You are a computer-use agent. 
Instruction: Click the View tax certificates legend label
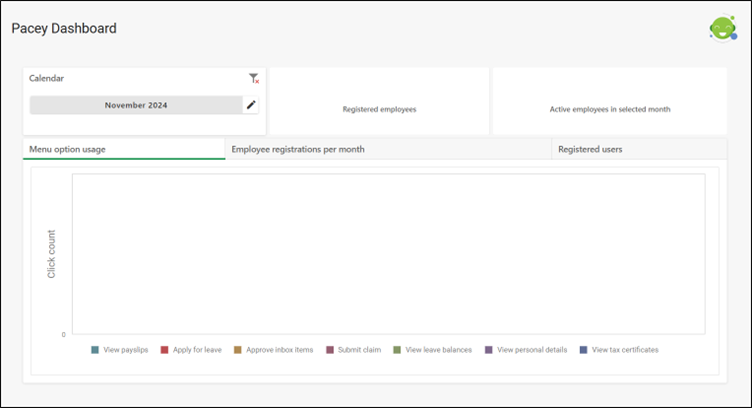(x=625, y=350)
